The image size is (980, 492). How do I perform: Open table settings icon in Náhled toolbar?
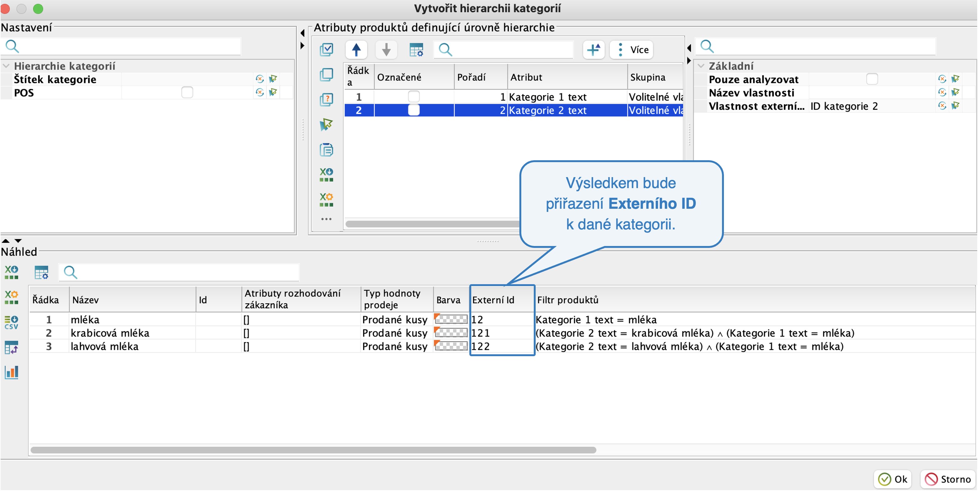tap(41, 272)
